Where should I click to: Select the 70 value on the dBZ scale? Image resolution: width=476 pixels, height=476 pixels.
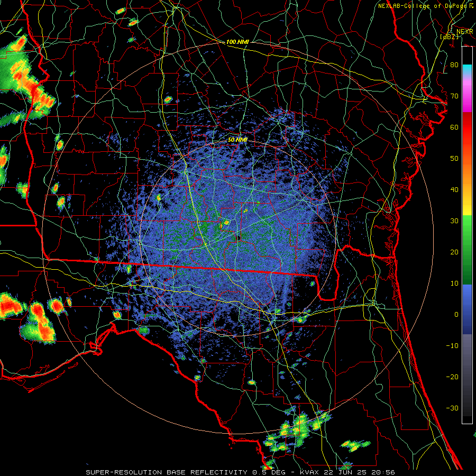[454, 96]
